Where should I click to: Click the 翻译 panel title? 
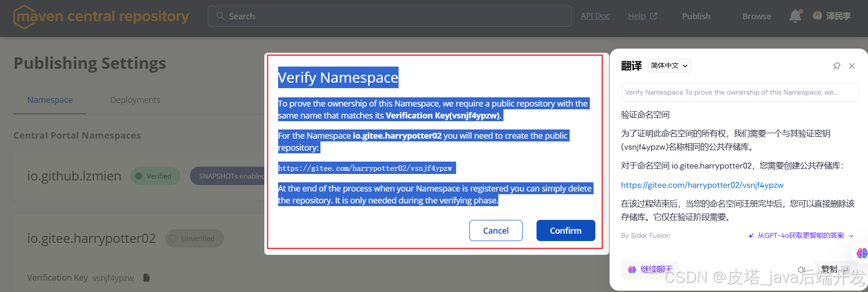tap(631, 66)
